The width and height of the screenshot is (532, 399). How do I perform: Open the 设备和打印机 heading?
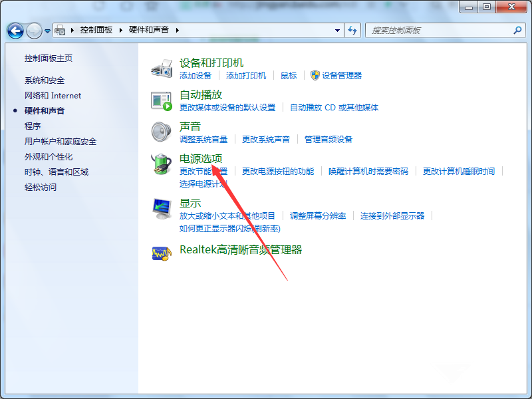point(211,63)
